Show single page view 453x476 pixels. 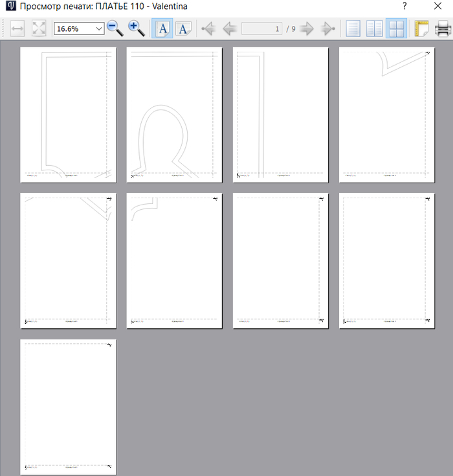tap(353, 28)
